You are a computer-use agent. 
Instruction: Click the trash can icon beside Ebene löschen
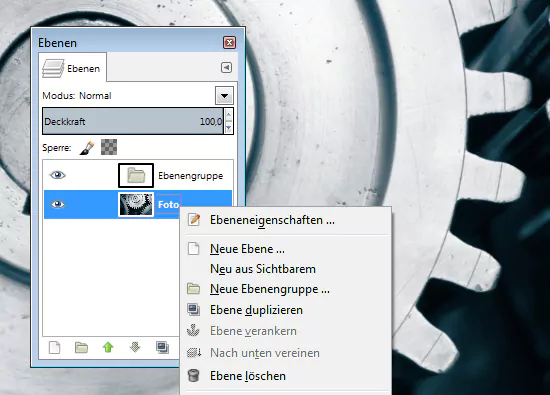point(194,376)
